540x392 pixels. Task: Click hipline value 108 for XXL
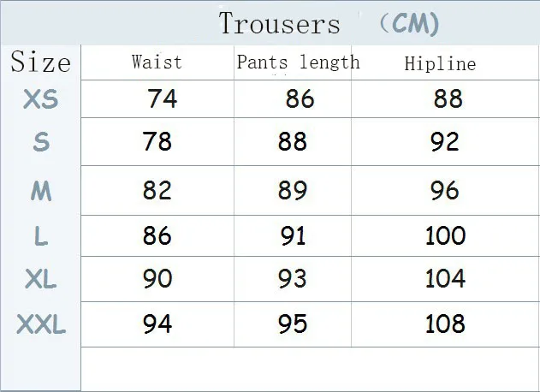445,324
